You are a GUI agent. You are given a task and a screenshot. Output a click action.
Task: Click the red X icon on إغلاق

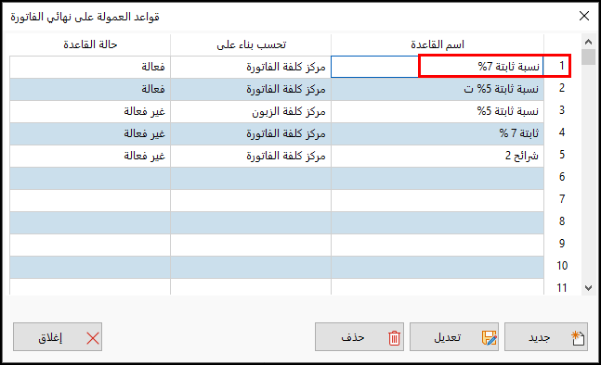coord(93,339)
